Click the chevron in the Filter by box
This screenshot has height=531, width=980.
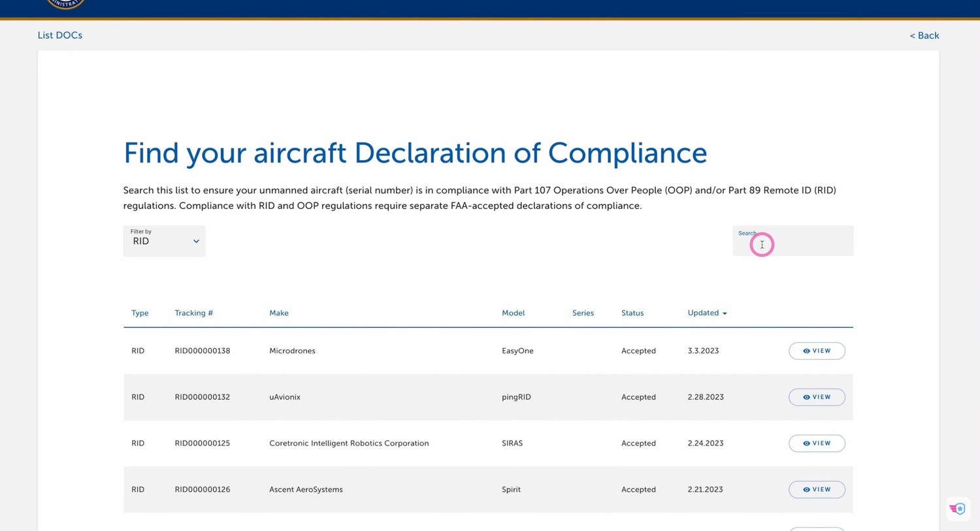[x=195, y=241]
